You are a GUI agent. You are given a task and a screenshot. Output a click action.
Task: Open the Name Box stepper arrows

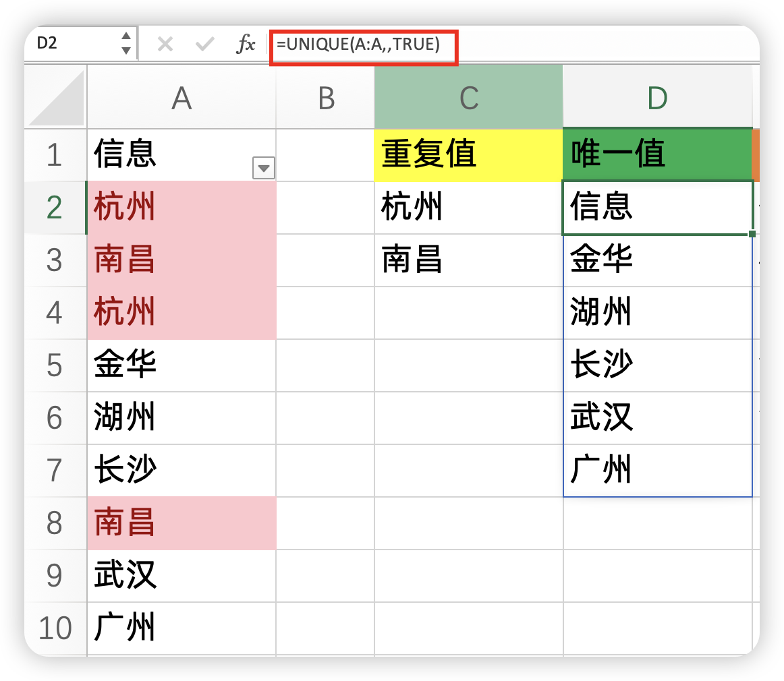126,43
